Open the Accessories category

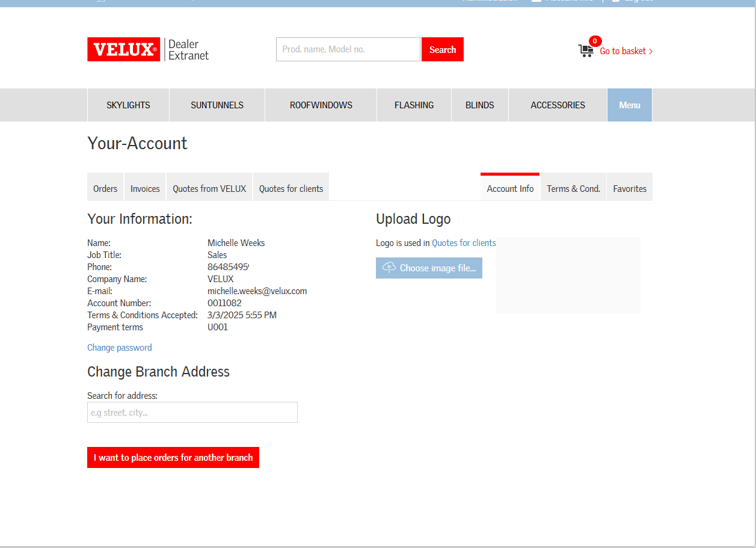coord(558,105)
